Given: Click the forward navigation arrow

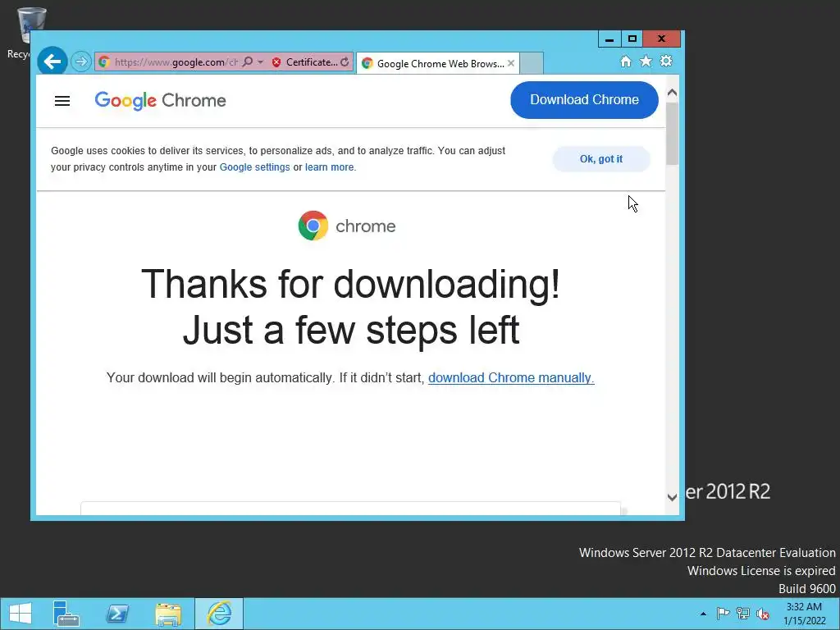Looking at the screenshot, I should (x=81, y=62).
